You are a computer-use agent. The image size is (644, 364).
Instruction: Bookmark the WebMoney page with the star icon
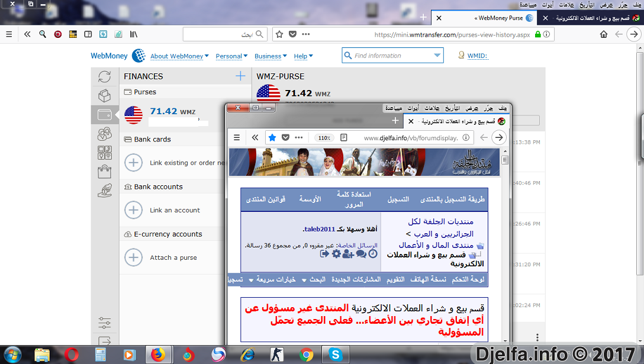(x=279, y=34)
